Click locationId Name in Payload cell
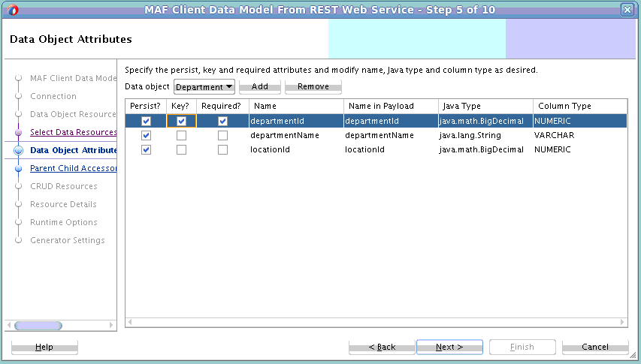 coord(392,150)
